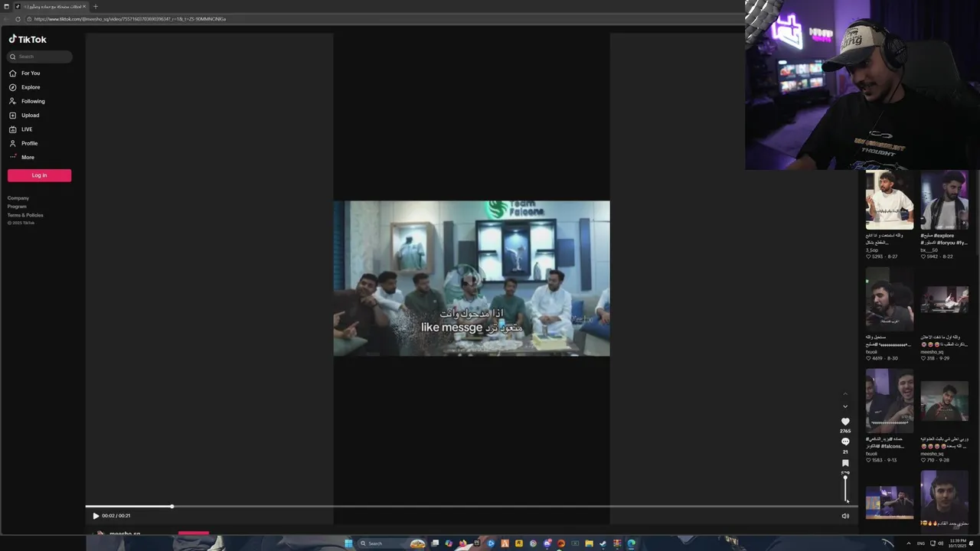The height and width of the screenshot is (551, 980).
Task: Go to the Following feed
Action: pos(33,101)
